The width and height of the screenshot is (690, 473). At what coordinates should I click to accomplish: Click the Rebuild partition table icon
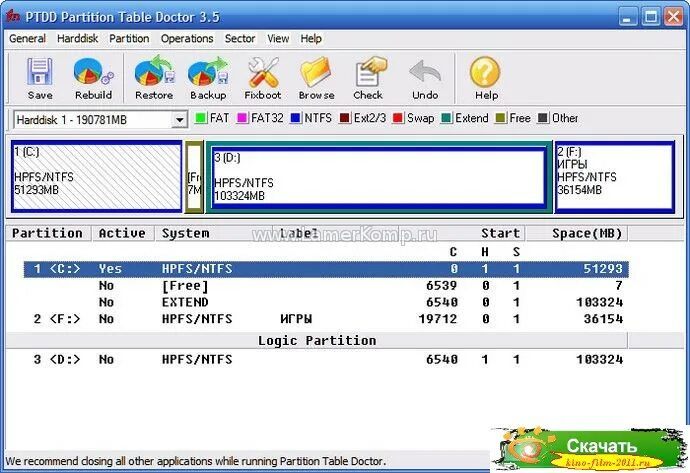[x=93, y=78]
